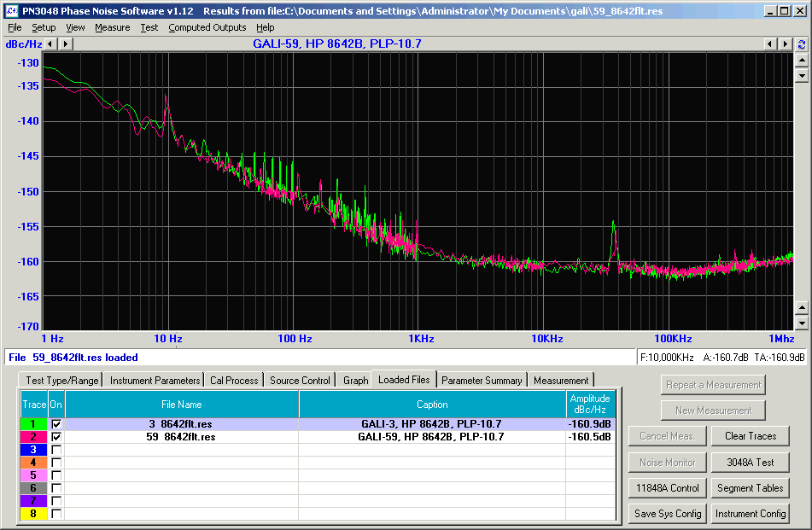Click the GALI-59 caption cell in the table

(432, 437)
